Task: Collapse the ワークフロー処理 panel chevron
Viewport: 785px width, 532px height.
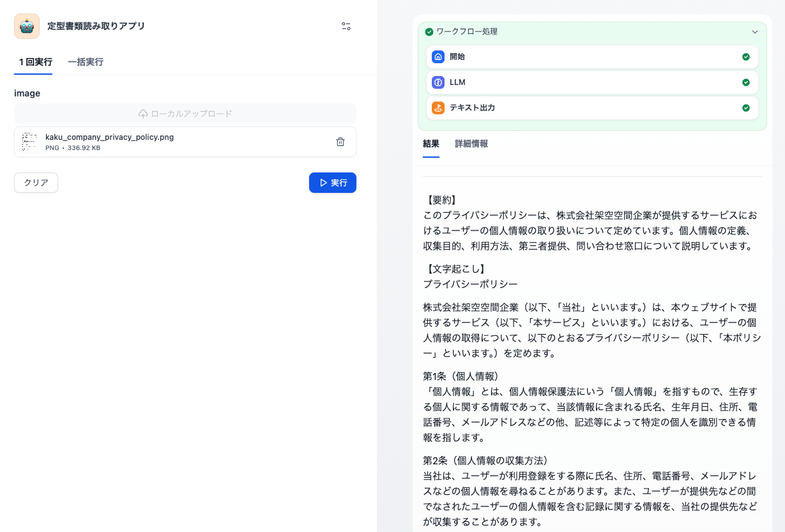Action: [755, 32]
